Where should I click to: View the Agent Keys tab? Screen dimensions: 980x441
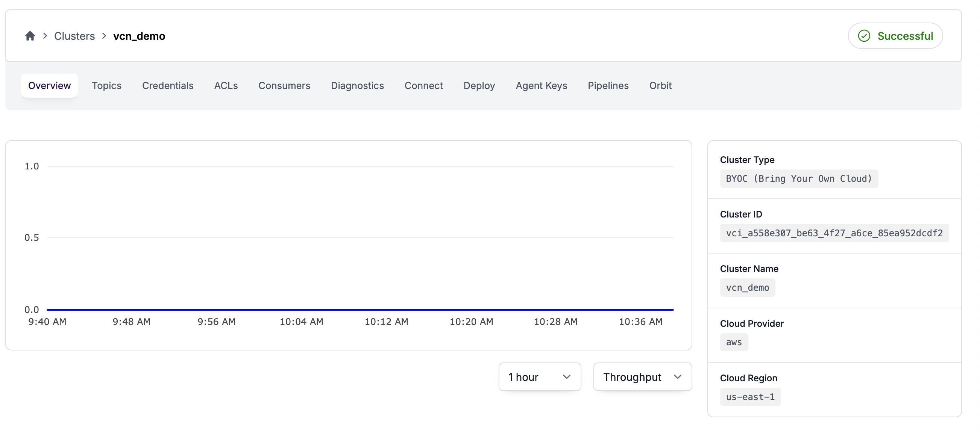coord(541,86)
